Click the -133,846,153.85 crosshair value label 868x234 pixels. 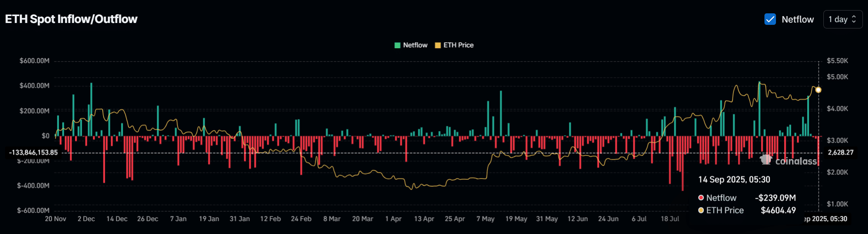34,153
